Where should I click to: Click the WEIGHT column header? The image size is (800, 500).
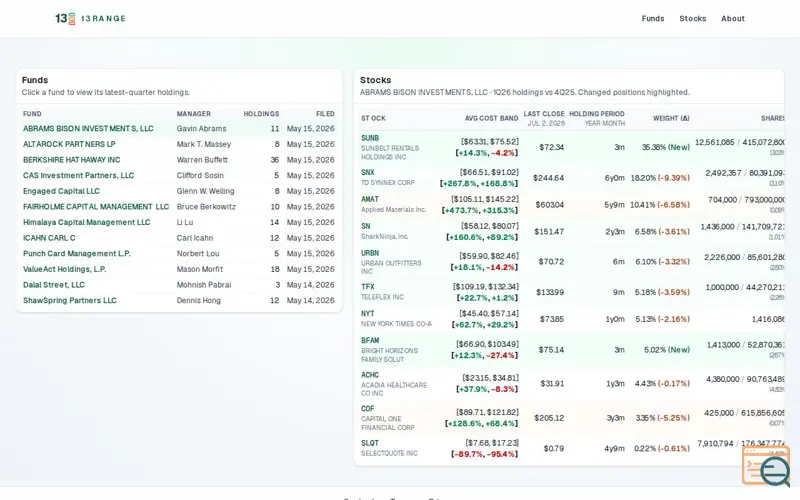click(671, 118)
